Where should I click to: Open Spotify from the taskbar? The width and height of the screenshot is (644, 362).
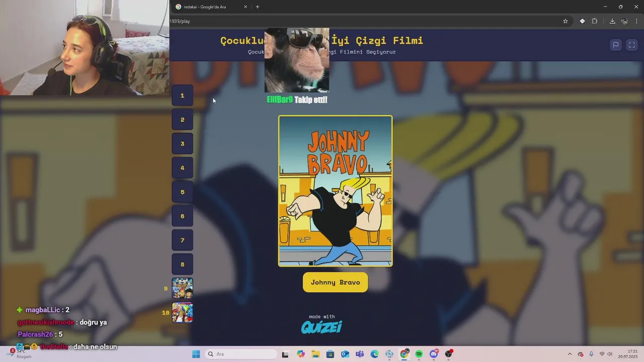pos(419,354)
